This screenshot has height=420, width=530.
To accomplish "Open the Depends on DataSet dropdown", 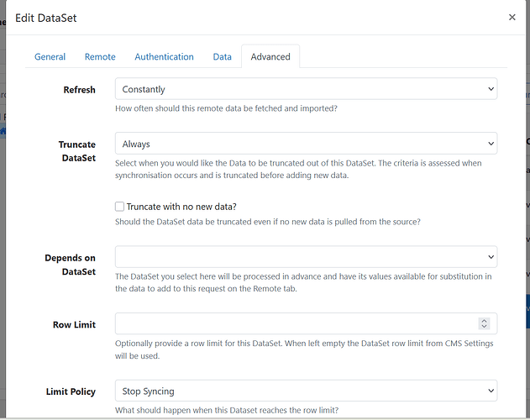I will (x=306, y=257).
